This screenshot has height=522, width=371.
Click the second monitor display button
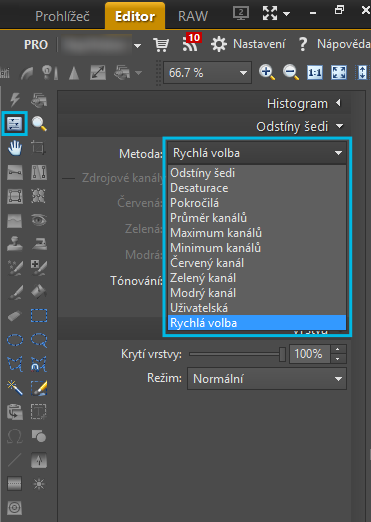point(241,13)
